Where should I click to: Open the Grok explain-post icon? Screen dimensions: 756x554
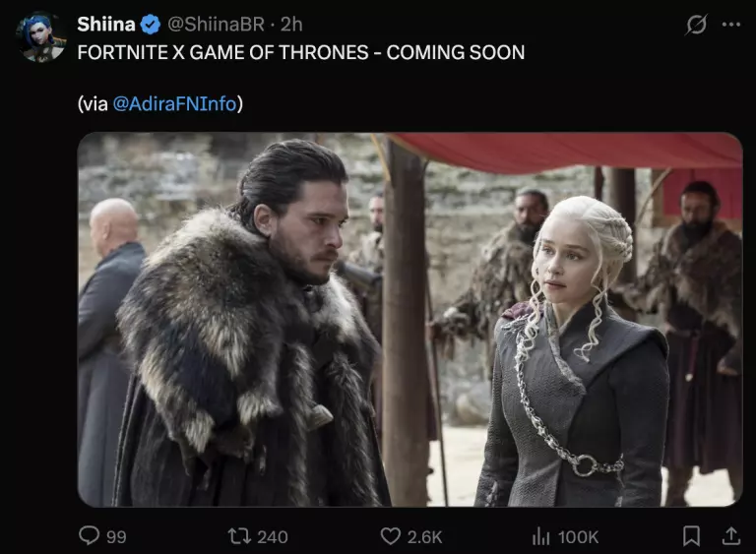tap(696, 25)
